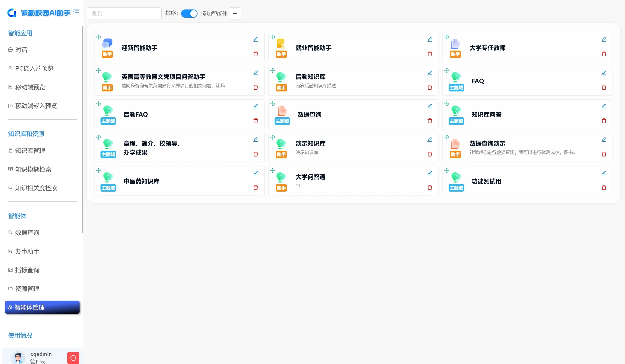Toggle the 排序 switch off
Screen dimensions: 625x364
pyautogui.click(x=189, y=13)
